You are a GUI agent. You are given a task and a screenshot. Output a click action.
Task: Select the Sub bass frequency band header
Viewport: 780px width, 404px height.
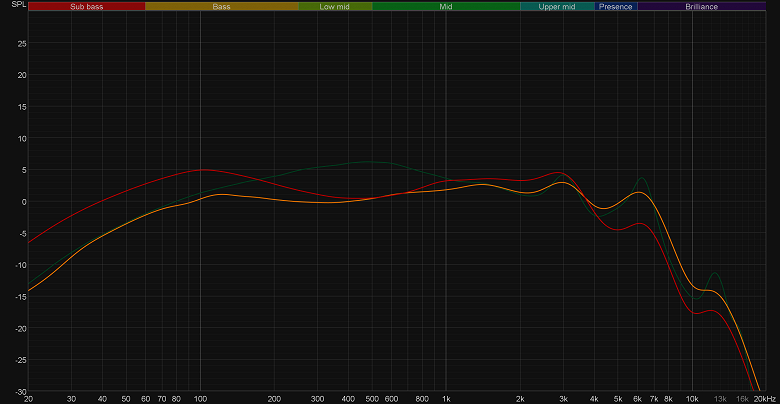click(x=87, y=6)
